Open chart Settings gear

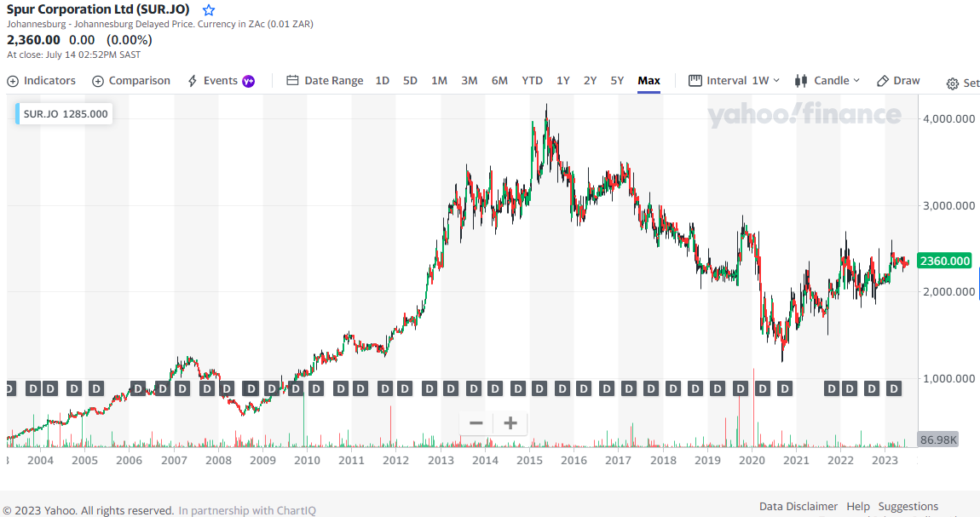953,83
